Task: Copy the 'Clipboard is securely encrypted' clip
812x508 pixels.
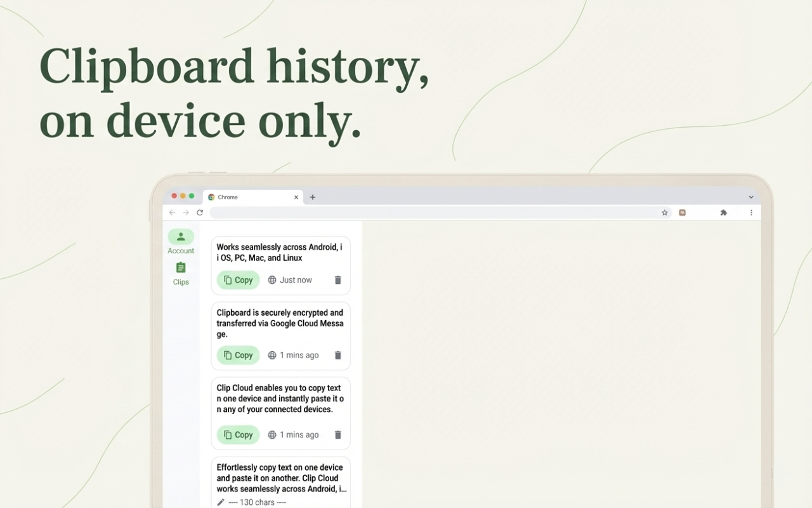Action: coord(238,355)
